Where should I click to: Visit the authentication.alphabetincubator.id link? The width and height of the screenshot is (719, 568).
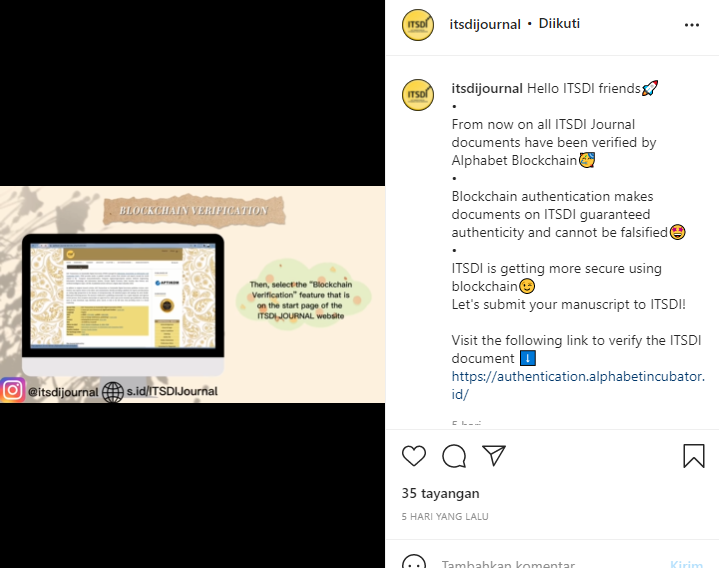point(578,385)
